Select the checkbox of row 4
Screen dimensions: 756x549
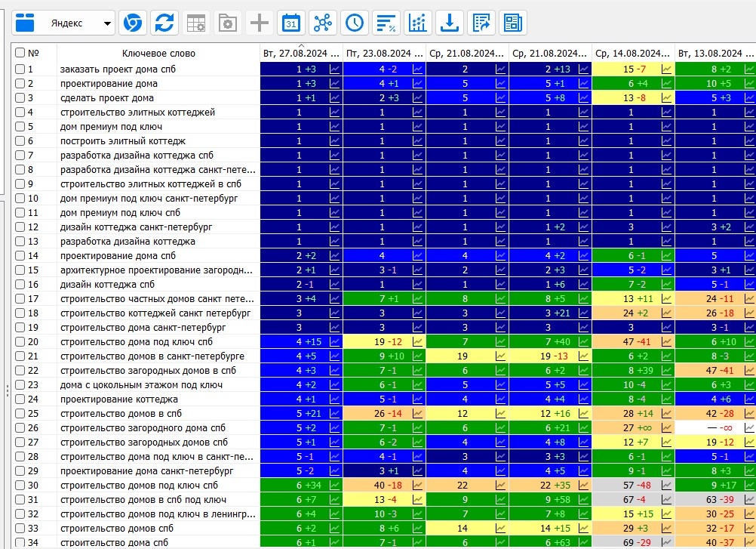tap(20, 113)
